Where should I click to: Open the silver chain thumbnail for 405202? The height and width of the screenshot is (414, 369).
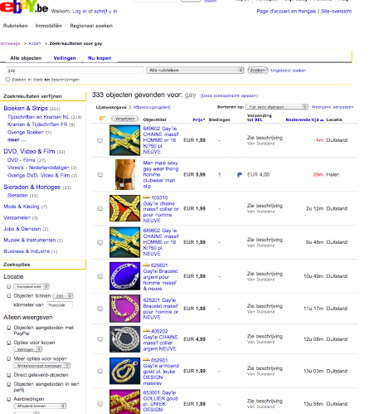125,339
